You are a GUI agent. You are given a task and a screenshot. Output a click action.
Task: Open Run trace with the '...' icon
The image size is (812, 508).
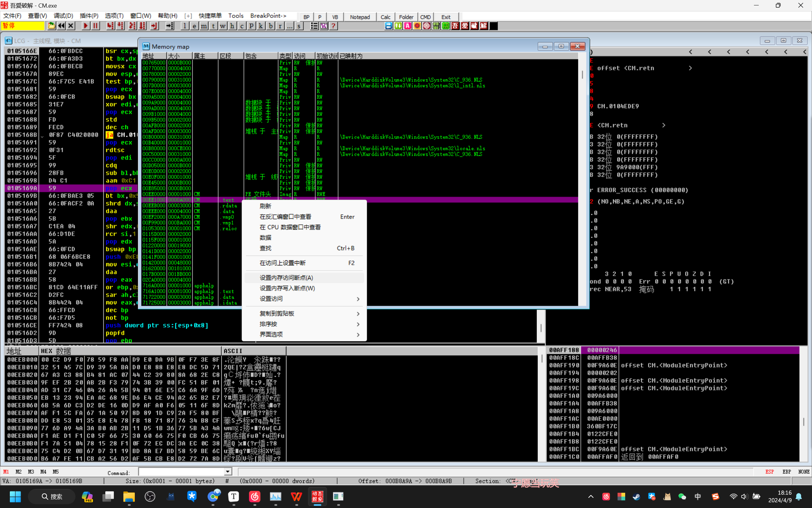click(x=289, y=26)
